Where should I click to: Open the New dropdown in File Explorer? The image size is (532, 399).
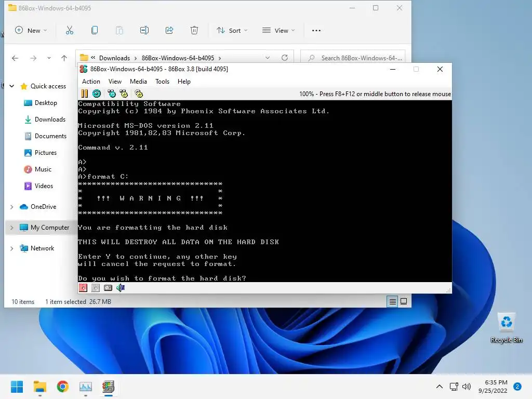(31, 30)
